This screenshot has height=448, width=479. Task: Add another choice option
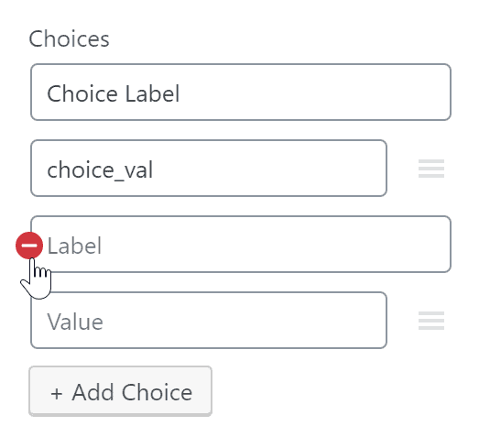point(120,391)
